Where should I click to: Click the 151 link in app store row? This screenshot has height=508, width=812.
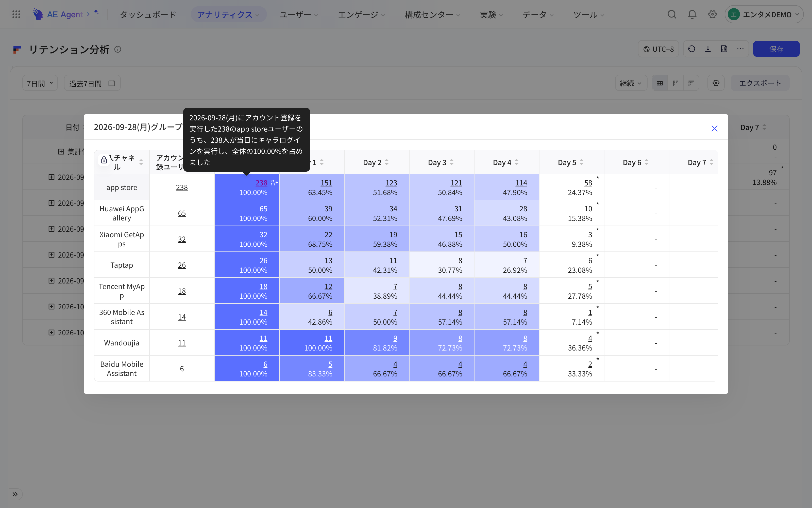click(x=326, y=183)
